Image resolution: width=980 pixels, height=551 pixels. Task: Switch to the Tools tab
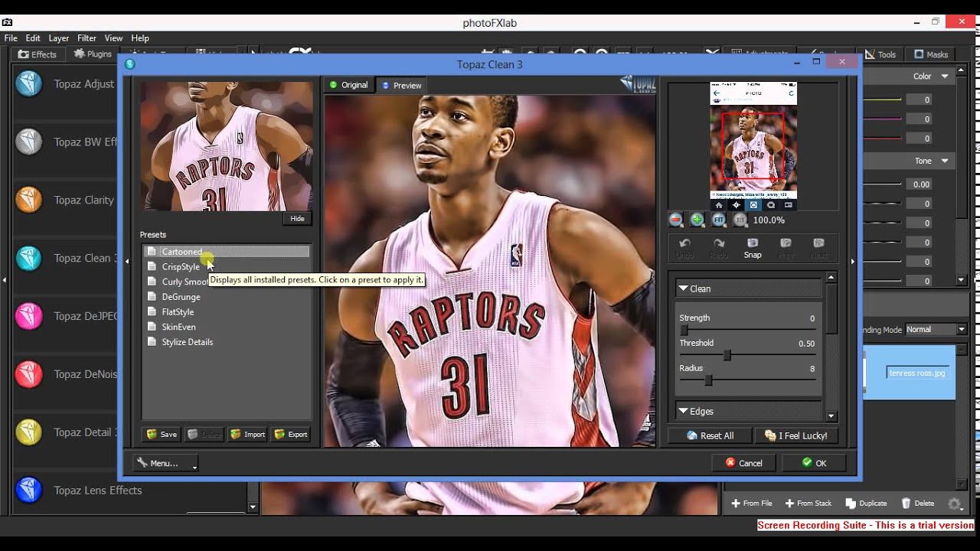[x=880, y=54]
